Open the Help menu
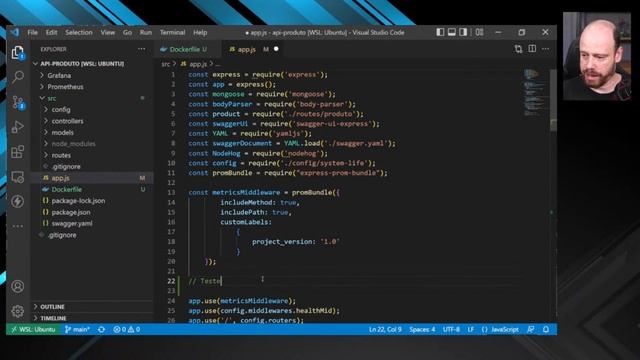The width and height of the screenshot is (640, 360). coord(200,32)
